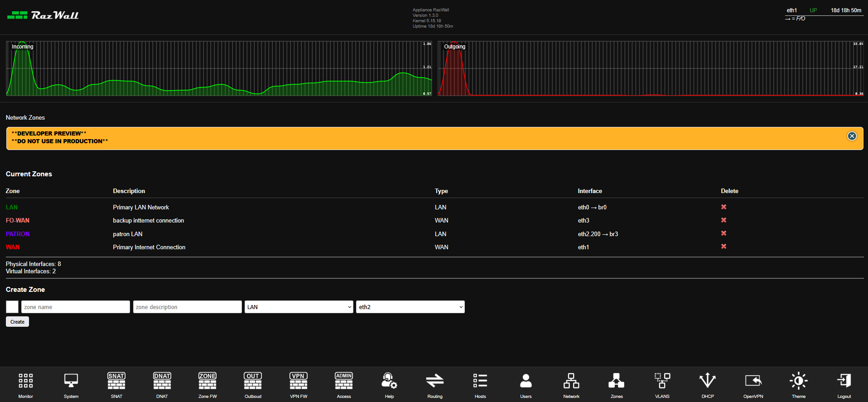Viewport: 868px width, 402px height.
Task: Go to Zone FW settings
Action: (x=207, y=381)
